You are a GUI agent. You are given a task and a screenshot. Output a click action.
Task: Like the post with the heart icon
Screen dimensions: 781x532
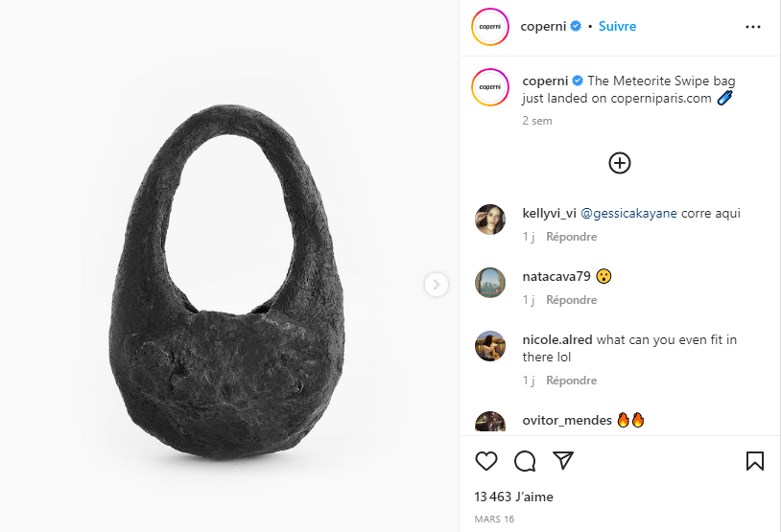486,461
